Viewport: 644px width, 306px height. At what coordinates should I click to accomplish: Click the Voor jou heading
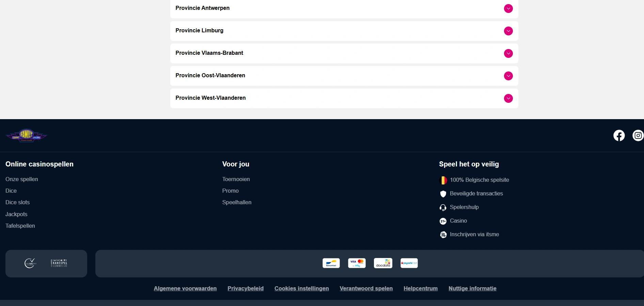pos(236,164)
